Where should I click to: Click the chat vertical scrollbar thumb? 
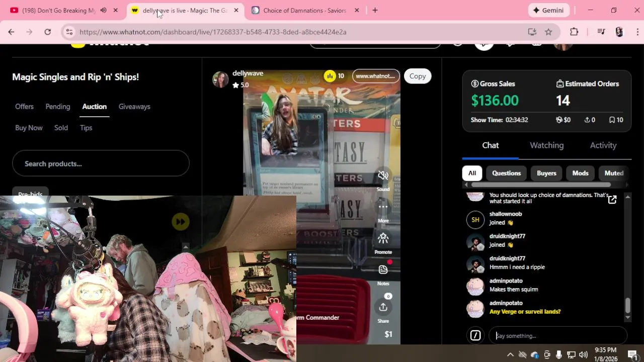(627, 305)
